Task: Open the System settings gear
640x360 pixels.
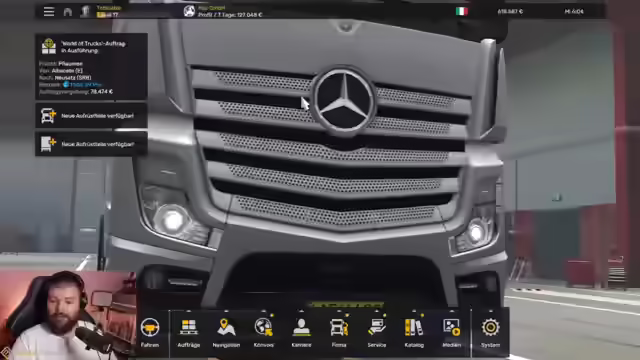Action: pyautogui.click(x=490, y=333)
